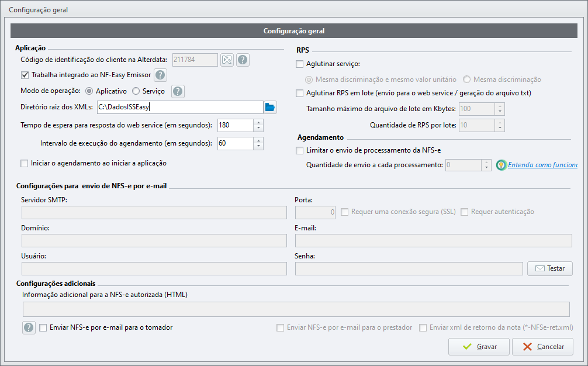Check Requer autenticação option
The height and width of the screenshot is (366, 588).
464,212
